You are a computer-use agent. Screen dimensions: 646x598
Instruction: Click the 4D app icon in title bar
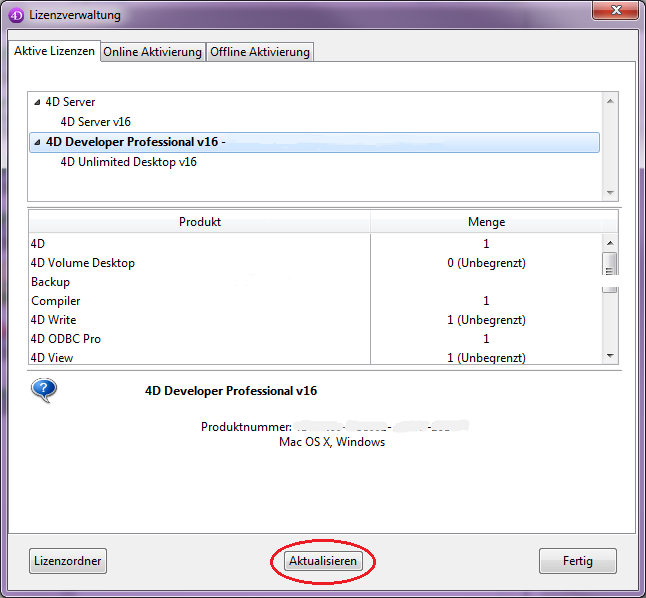(x=16, y=16)
